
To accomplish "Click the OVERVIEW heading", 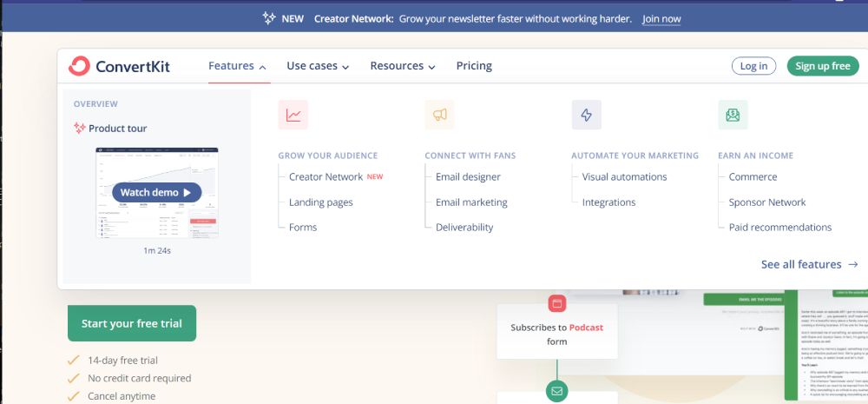I will 95,103.
